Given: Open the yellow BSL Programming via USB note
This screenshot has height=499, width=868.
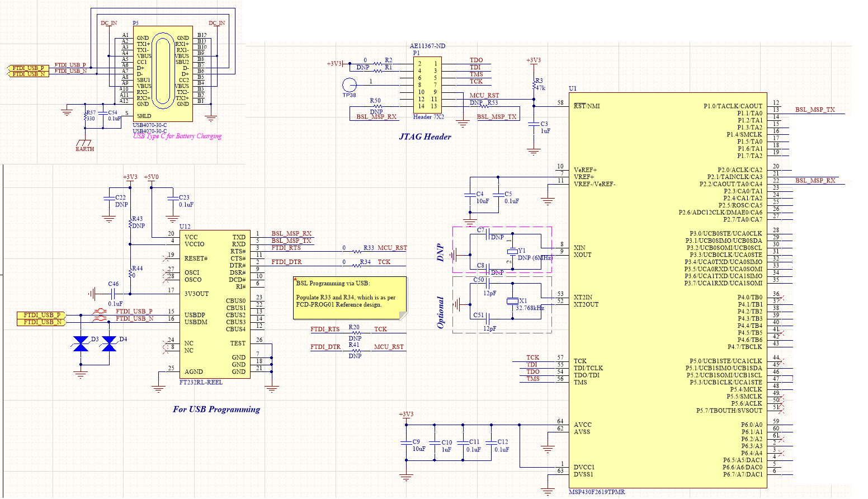Looking at the screenshot, I should pyautogui.click(x=350, y=298).
